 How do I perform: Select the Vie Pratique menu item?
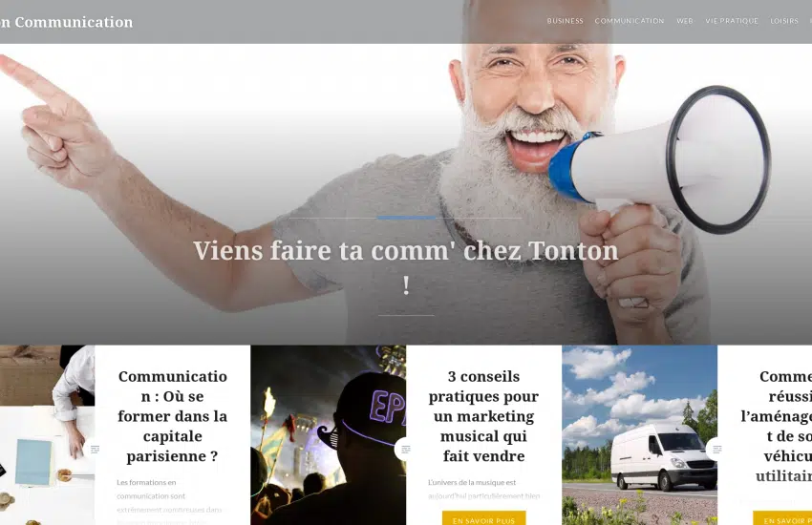click(732, 21)
